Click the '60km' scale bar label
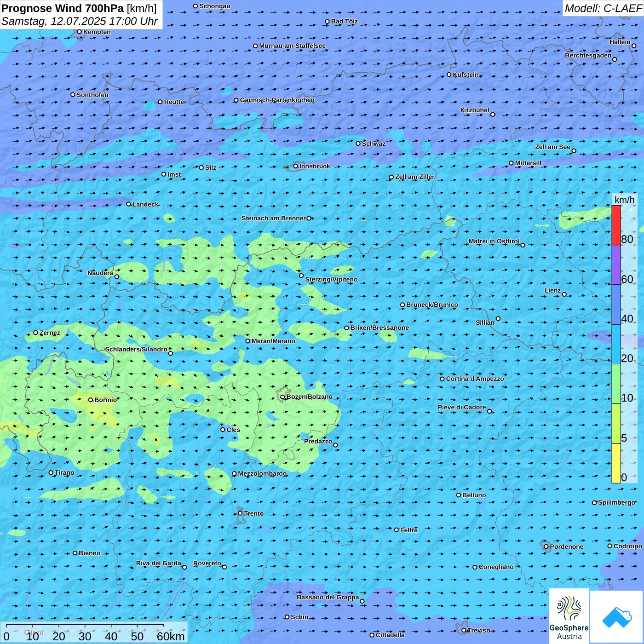 point(171,636)
